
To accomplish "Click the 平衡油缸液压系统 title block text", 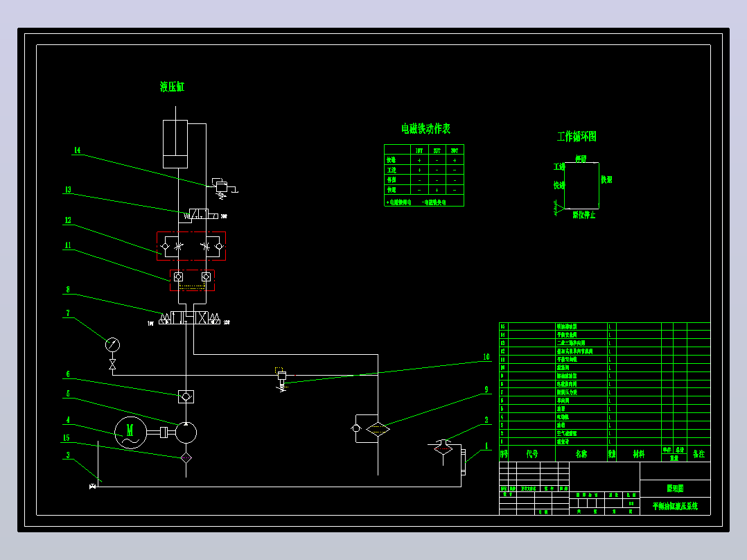I will pos(675,506).
